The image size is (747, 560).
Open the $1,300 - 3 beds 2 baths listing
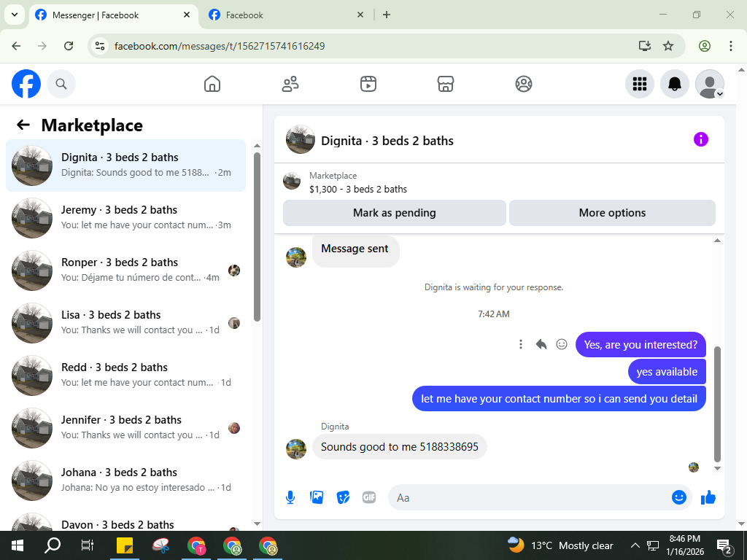(358, 189)
